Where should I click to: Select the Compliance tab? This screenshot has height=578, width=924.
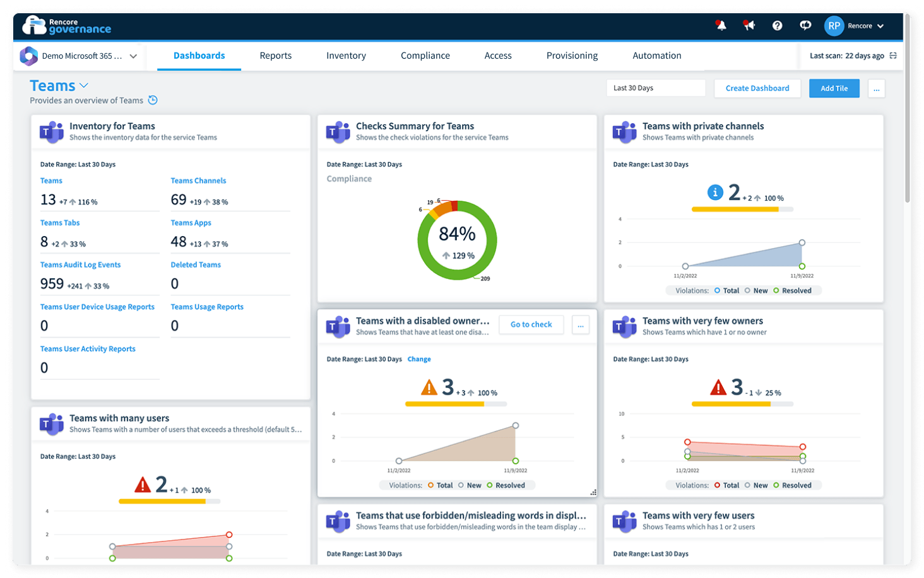(425, 56)
